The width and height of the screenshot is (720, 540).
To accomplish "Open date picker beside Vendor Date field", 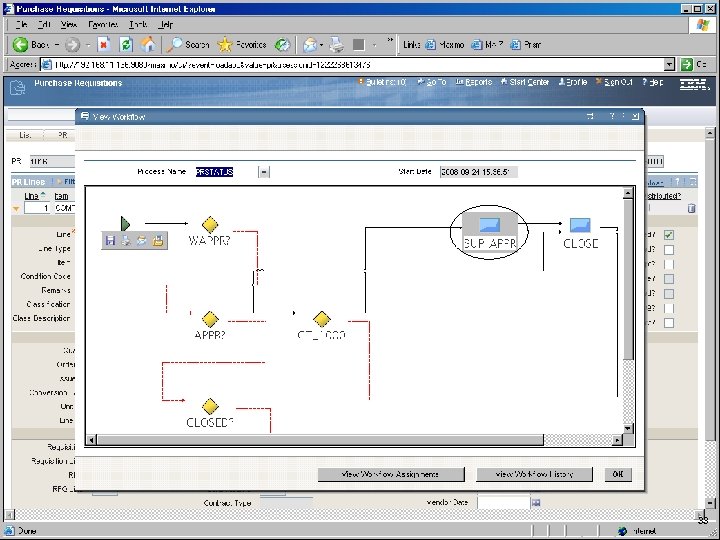I will pos(535,503).
